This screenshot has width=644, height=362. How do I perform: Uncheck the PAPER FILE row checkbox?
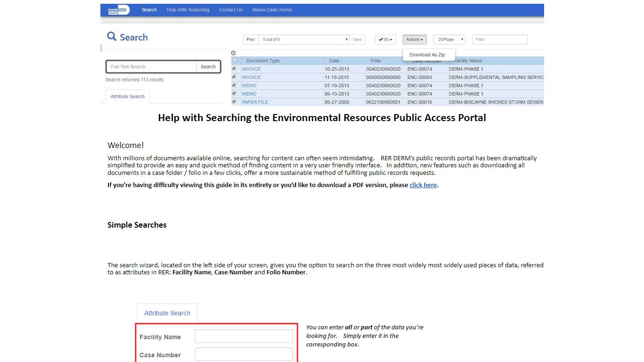point(234,101)
